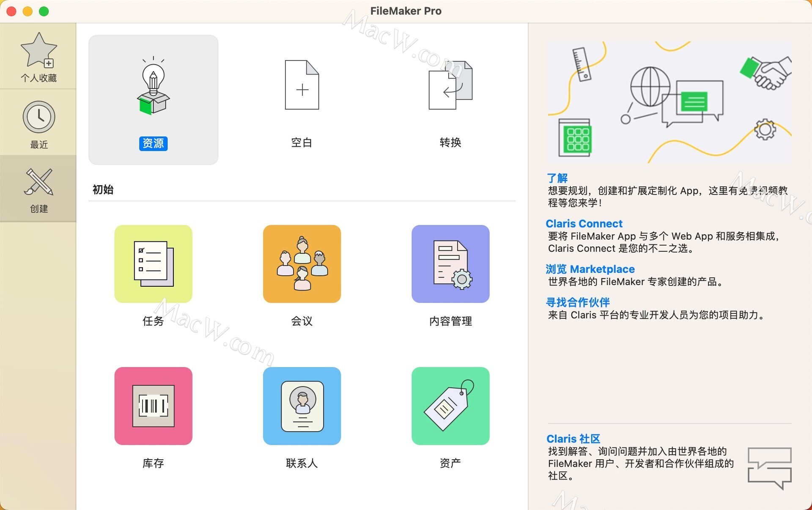Maximize the window with green button
This screenshot has width=812, height=510.
[44, 11]
